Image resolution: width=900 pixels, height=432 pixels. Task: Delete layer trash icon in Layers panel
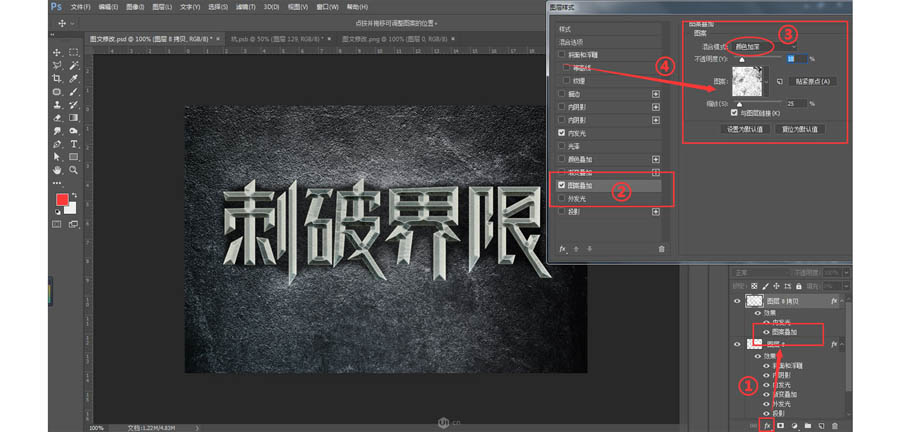click(x=835, y=426)
